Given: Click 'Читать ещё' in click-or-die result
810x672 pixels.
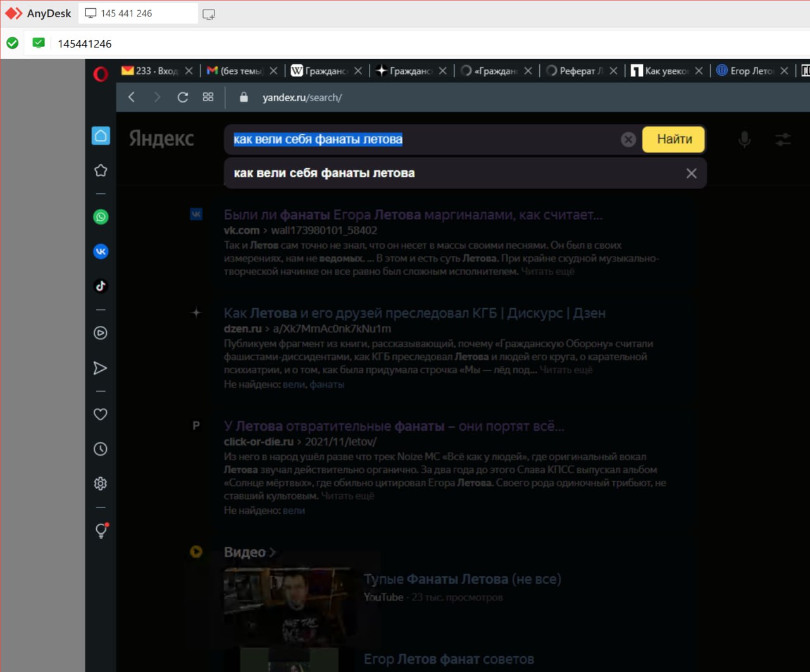Looking at the screenshot, I should 347,496.
